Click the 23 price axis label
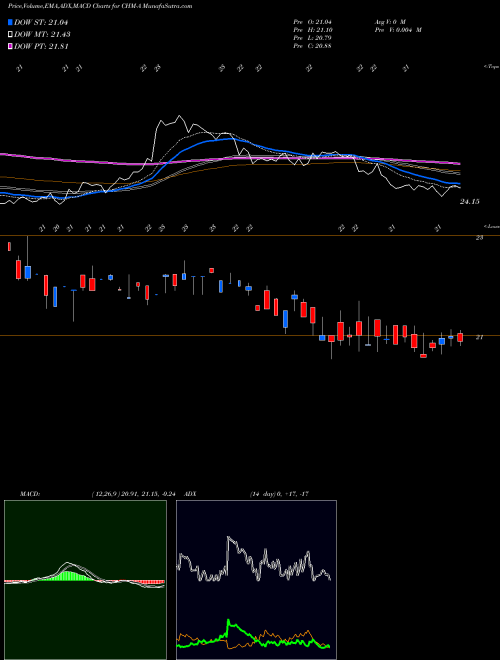This screenshot has width=500, height=660. (479, 238)
